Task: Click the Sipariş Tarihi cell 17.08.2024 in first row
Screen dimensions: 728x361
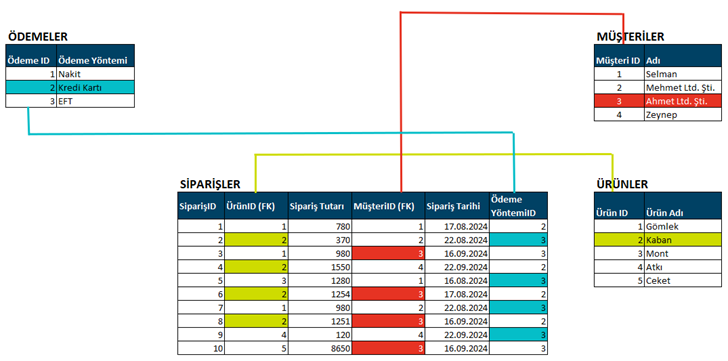Action: pos(457,226)
